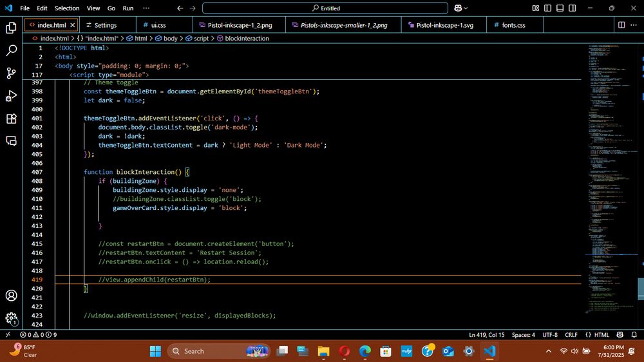Open the Selection menu
644x362 pixels.
pos(67,8)
